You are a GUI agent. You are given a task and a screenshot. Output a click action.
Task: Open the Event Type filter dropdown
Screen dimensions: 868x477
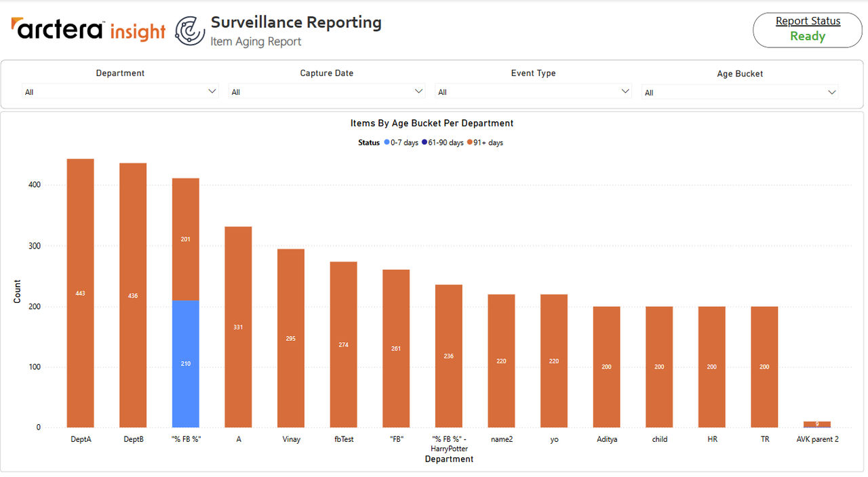(533, 91)
